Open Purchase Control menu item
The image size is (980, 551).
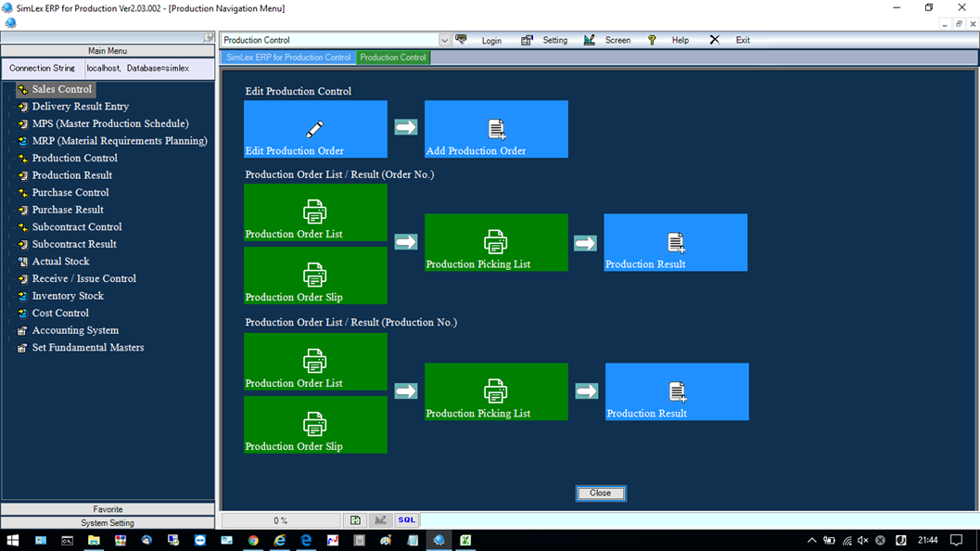pos(70,193)
